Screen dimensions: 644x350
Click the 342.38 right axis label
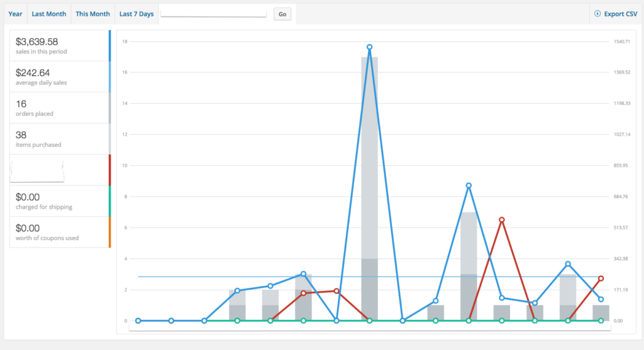pyautogui.click(x=621, y=258)
